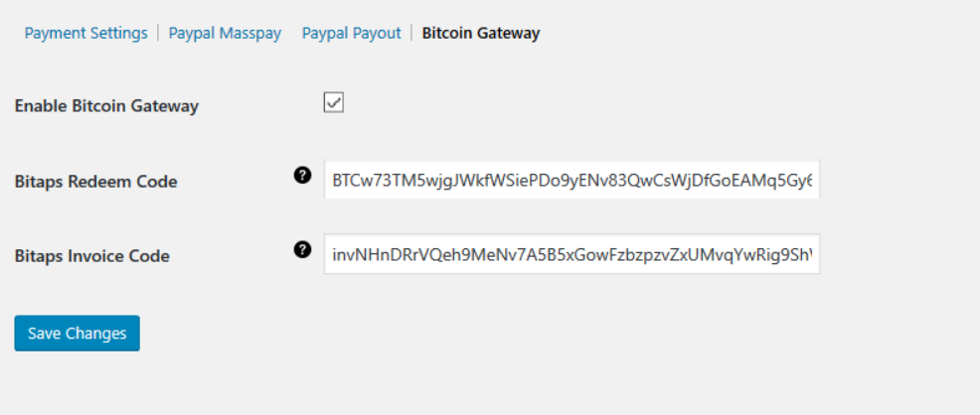Open help tooltip for Bitaps Invoice Code

(x=302, y=250)
